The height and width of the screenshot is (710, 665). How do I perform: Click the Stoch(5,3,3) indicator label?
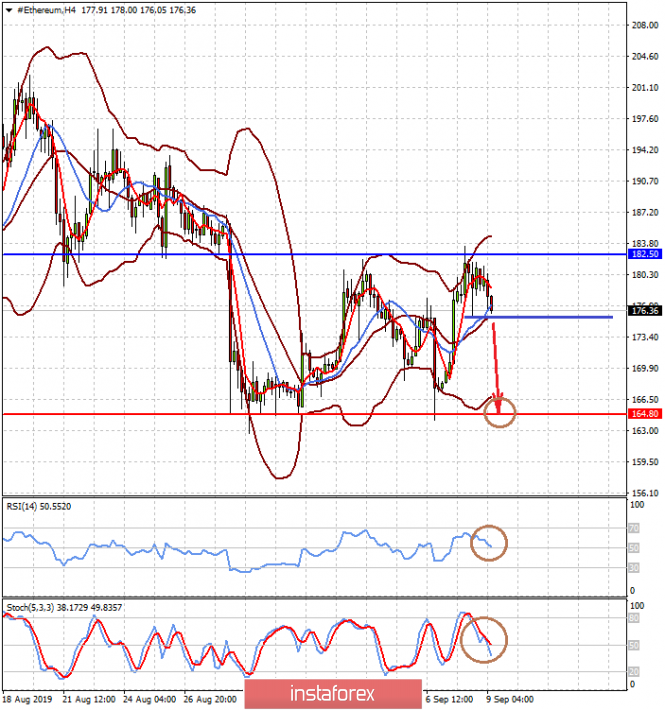click(64, 608)
